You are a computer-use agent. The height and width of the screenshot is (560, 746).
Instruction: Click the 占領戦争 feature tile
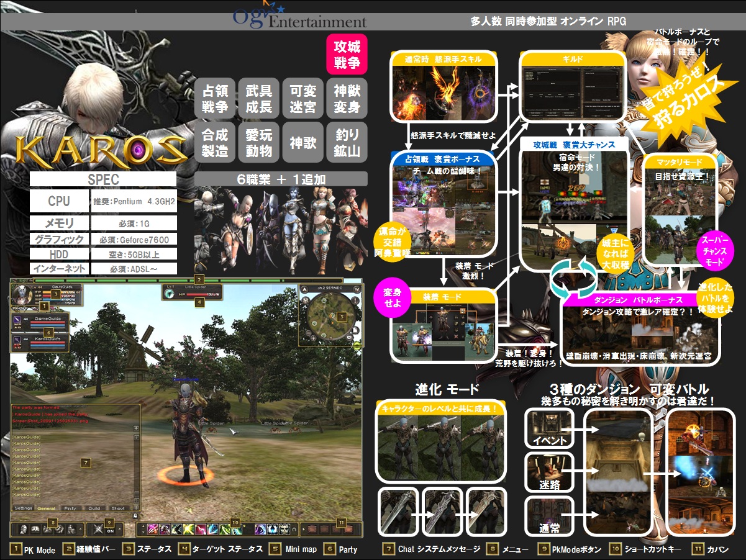click(x=214, y=99)
